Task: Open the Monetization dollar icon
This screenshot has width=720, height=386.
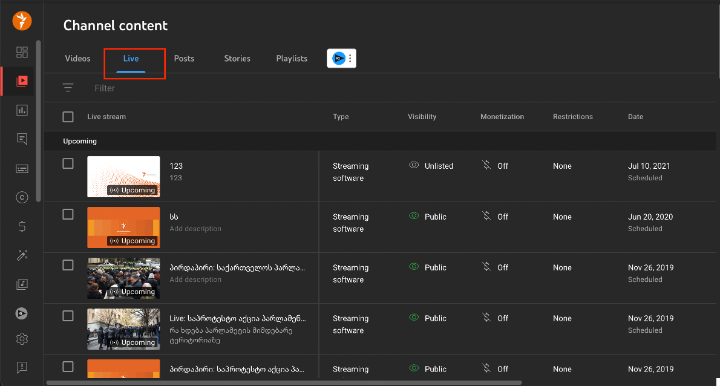Action: click(22, 226)
